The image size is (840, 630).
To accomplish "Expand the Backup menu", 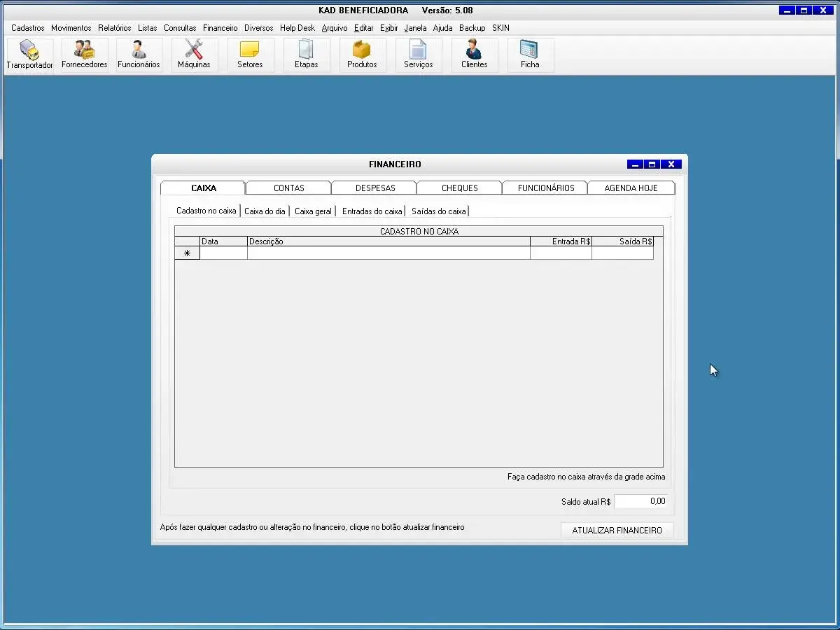I will coord(472,28).
